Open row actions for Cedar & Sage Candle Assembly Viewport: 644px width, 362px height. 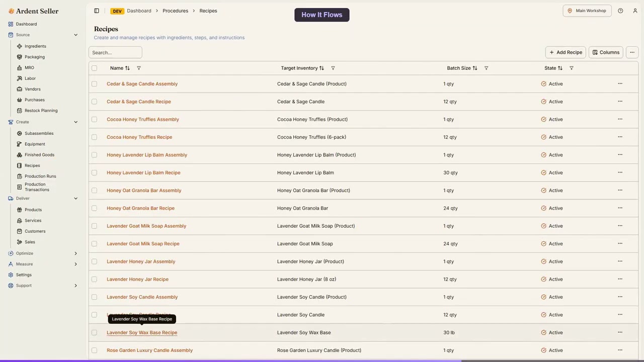click(x=620, y=83)
